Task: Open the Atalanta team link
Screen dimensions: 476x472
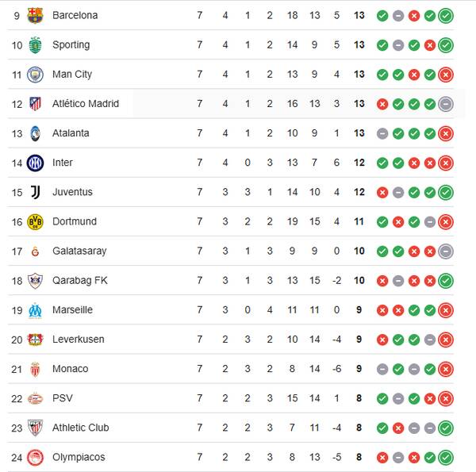Action: [71, 133]
